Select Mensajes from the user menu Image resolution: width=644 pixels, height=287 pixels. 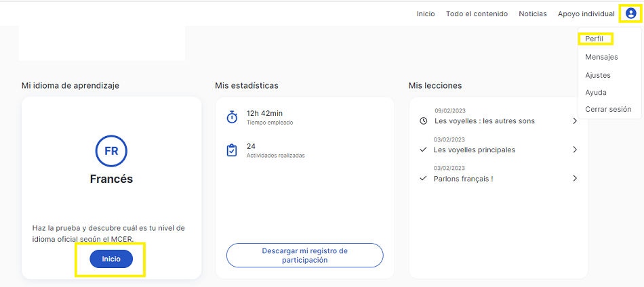(601, 57)
